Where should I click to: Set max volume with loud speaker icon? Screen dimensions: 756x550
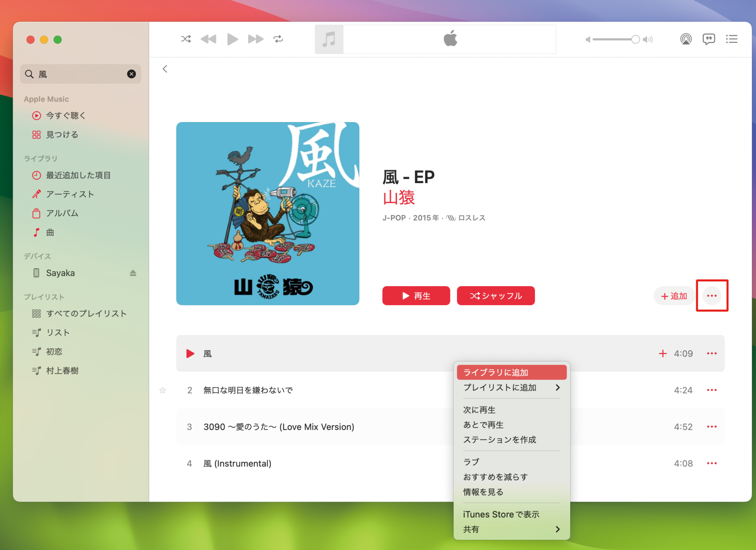[x=648, y=39]
